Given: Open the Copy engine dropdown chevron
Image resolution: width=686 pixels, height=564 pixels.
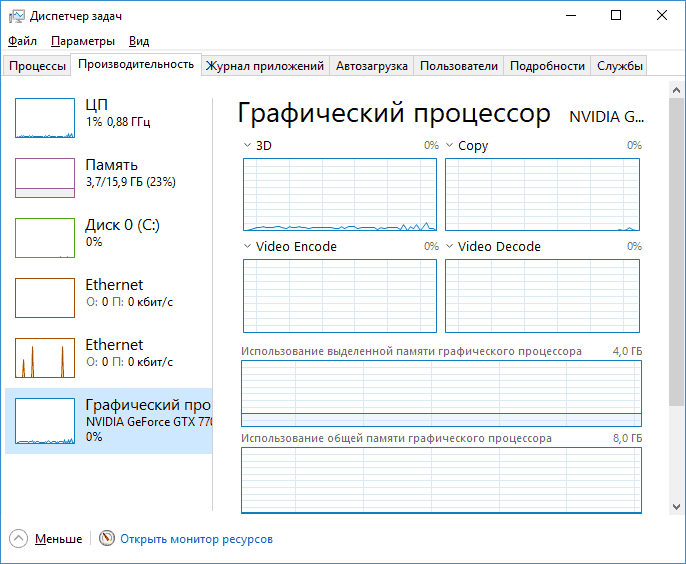Looking at the screenshot, I should pos(449,145).
